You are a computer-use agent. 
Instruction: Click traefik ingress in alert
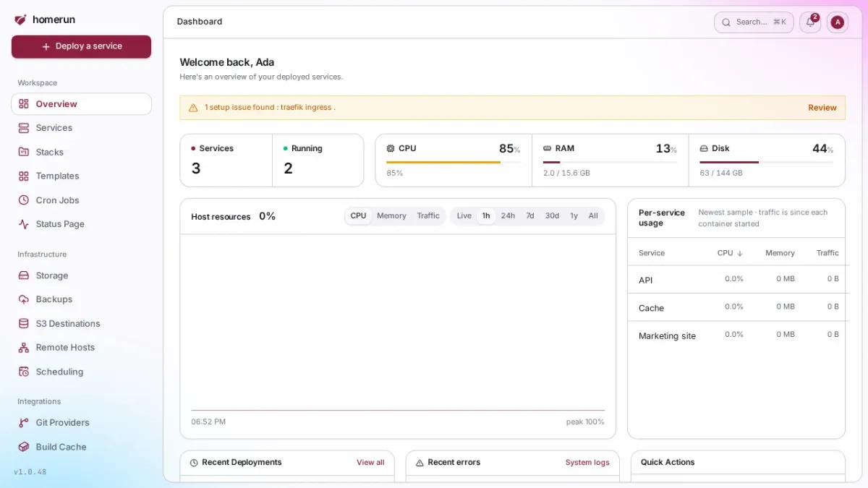pos(306,108)
